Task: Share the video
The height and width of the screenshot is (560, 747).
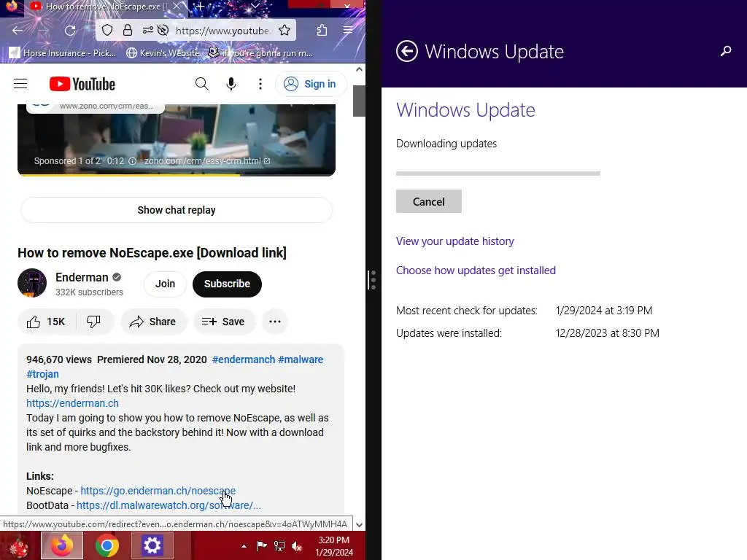Action: pos(153,322)
